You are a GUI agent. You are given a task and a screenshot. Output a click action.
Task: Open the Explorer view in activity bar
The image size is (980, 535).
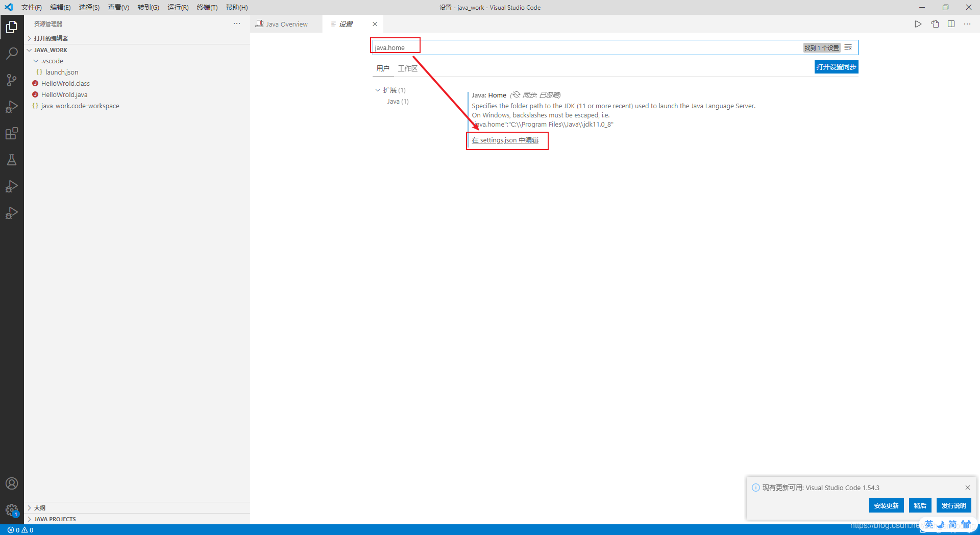[12, 27]
